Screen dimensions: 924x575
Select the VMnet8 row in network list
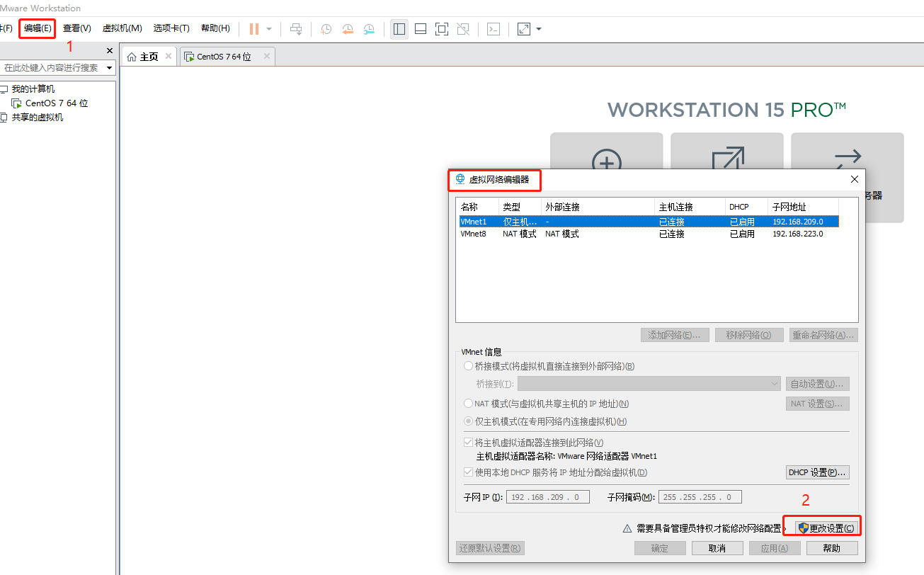tap(647, 234)
